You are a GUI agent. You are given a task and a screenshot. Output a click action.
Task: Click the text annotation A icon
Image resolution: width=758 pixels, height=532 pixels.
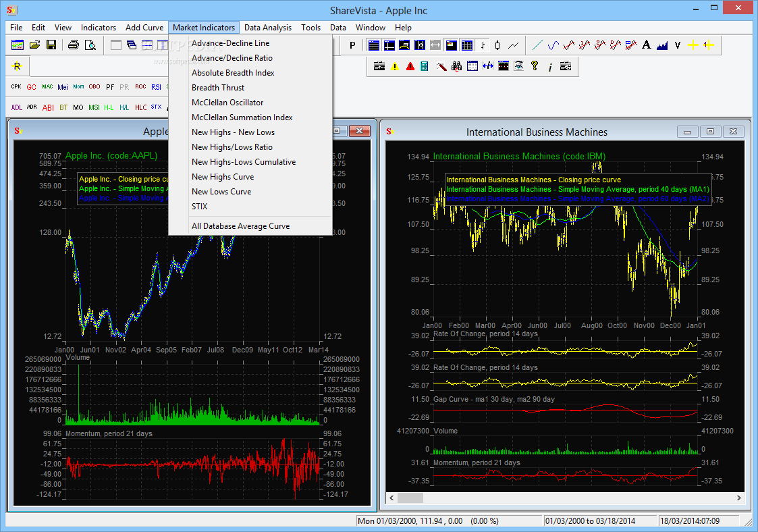click(647, 45)
